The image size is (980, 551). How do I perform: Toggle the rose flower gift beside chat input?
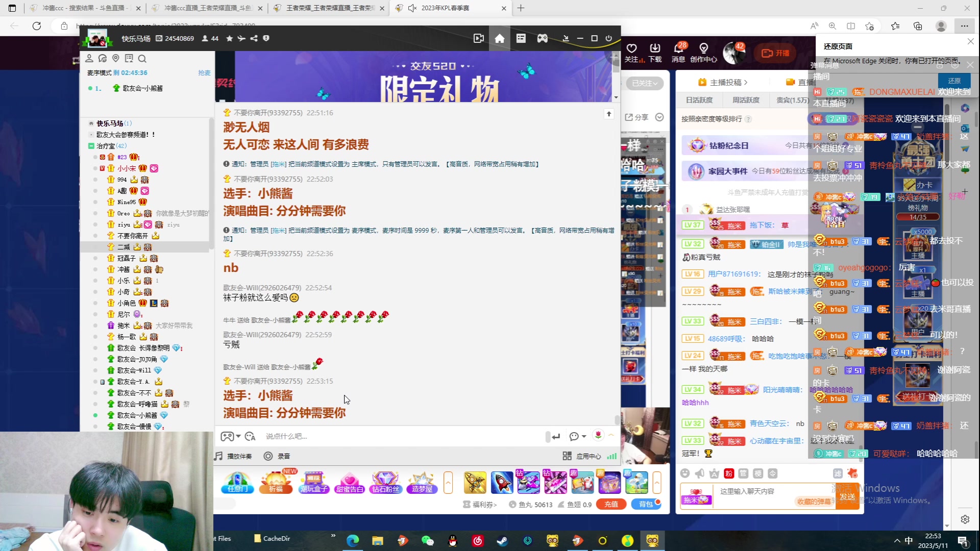click(598, 436)
